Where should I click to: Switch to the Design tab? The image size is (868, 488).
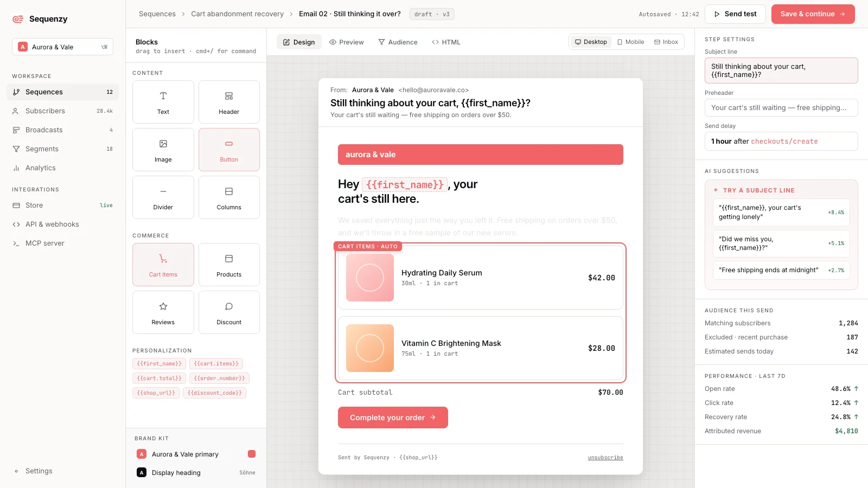coord(299,42)
